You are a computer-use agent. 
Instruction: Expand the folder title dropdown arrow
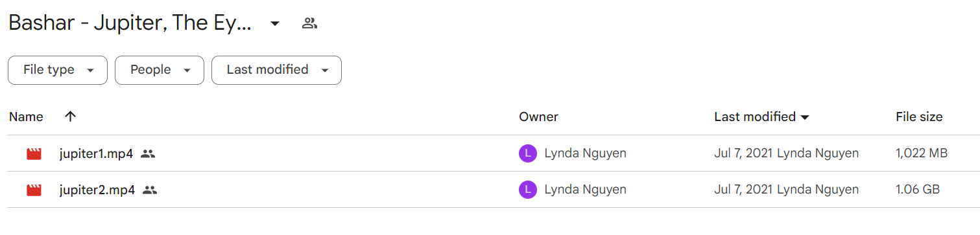coord(275,24)
